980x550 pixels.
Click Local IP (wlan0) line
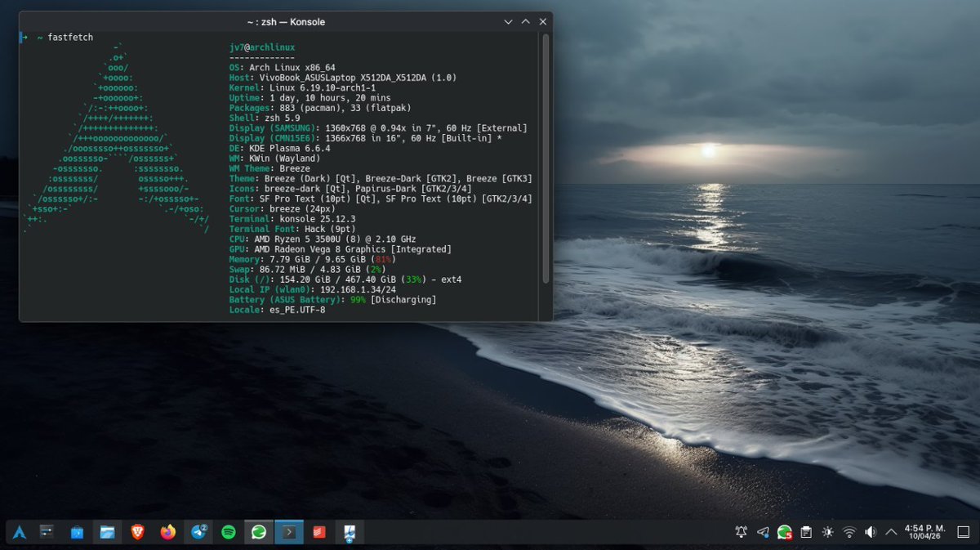pyautogui.click(x=313, y=289)
